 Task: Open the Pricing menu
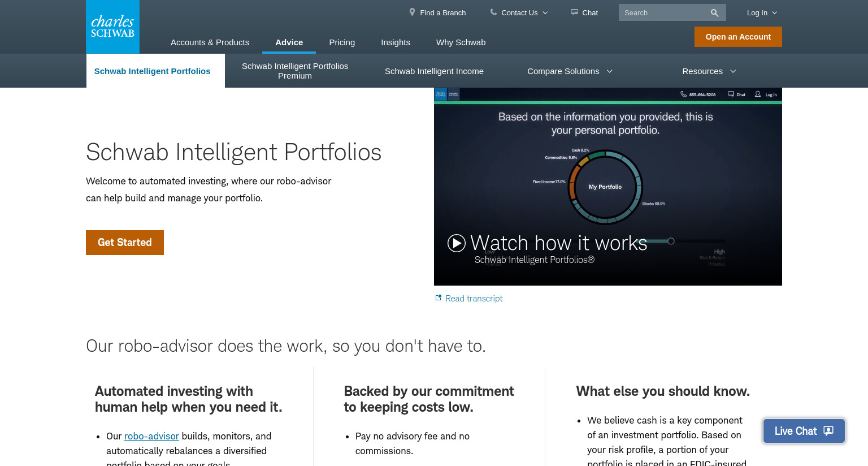[x=342, y=42]
